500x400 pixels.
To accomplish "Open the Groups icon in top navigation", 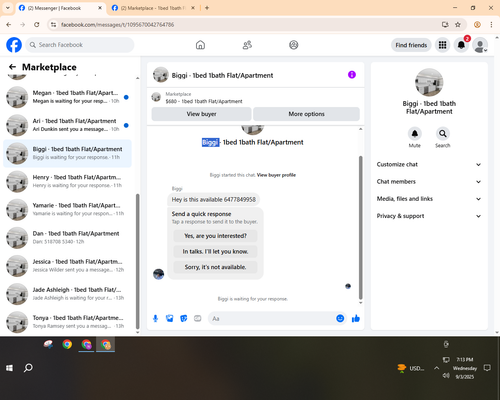I will click(294, 45).
